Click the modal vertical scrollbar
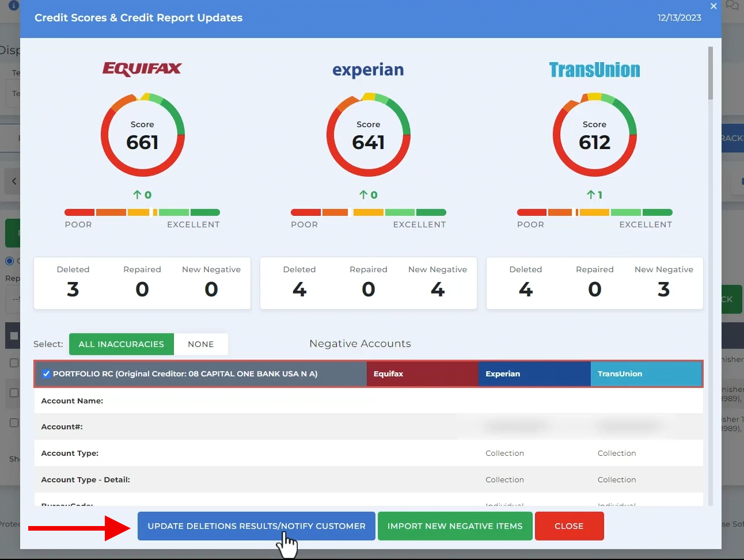 pos(711,73)
